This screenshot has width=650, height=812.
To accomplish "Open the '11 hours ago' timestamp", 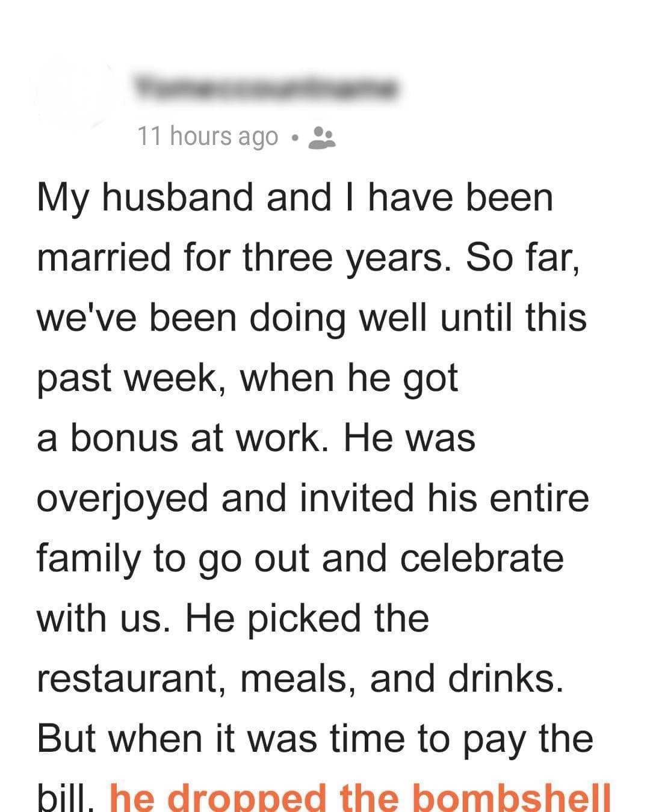I will (x=208, y=137).
